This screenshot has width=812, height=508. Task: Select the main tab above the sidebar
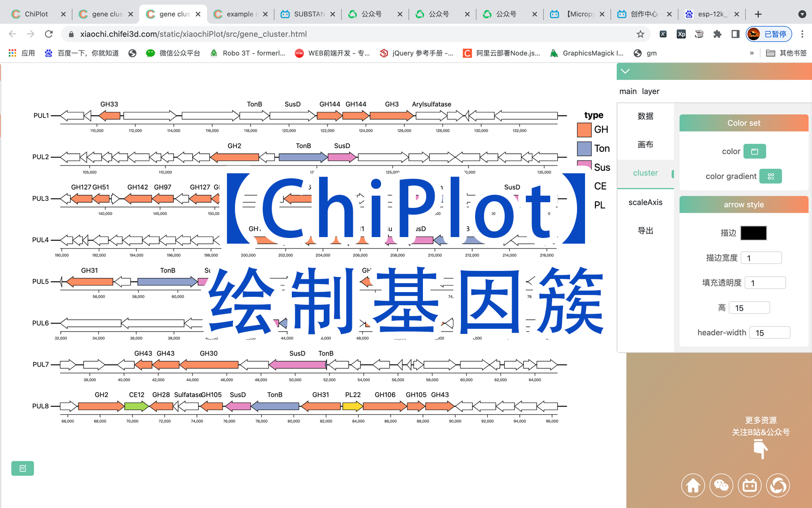click(628, 91)
